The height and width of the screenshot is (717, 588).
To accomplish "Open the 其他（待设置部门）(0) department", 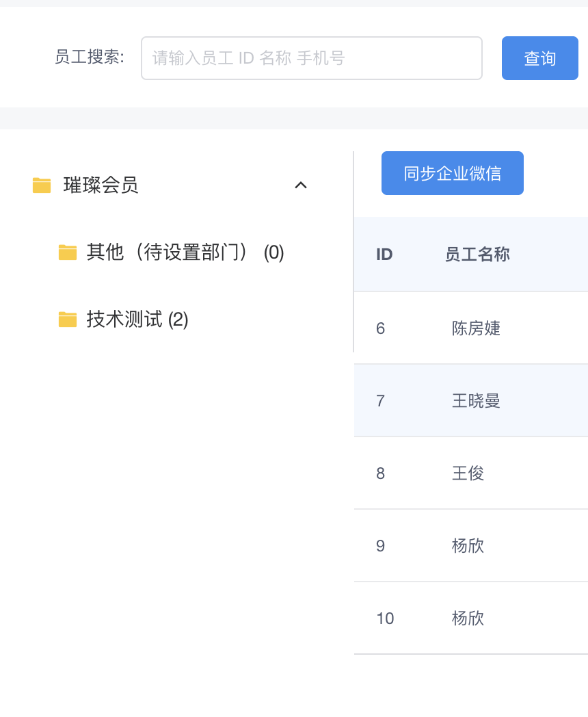I will 185,252.
